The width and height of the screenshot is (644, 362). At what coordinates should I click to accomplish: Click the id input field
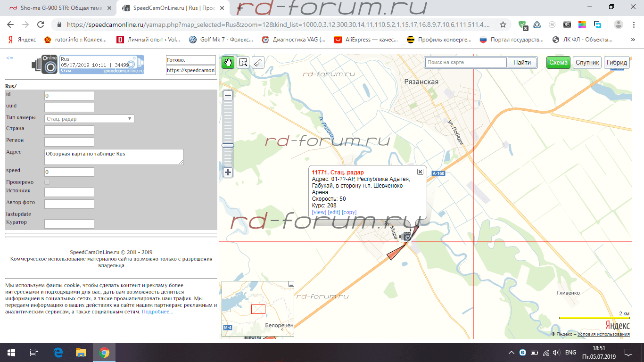coord(69,96)
